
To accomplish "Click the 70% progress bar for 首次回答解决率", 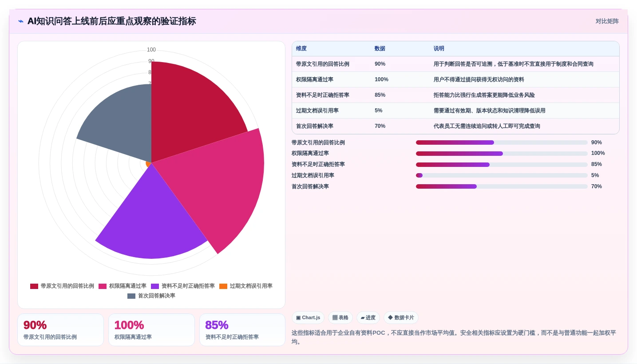I will (502, 186).
